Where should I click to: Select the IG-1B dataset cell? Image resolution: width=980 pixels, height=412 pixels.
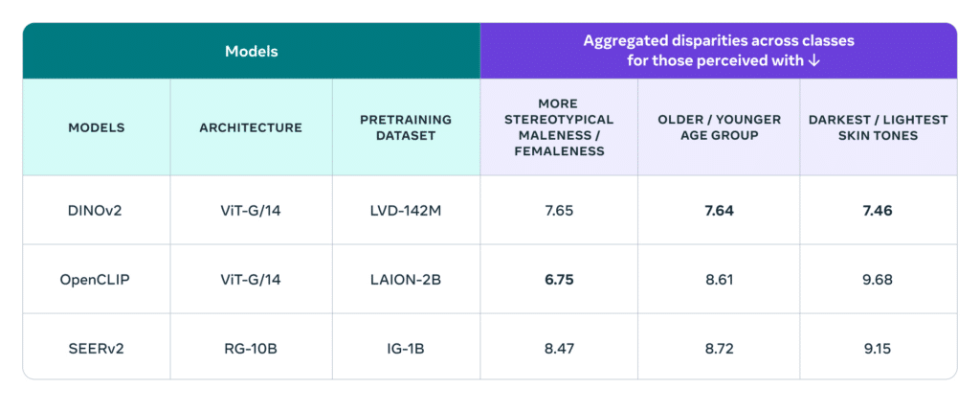[406, 349]
